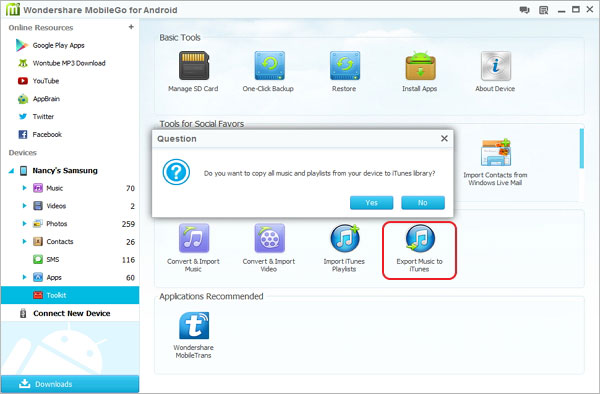
Task: Click the Photos count 259
Action: pyautogui.click(x=128, y=224)
